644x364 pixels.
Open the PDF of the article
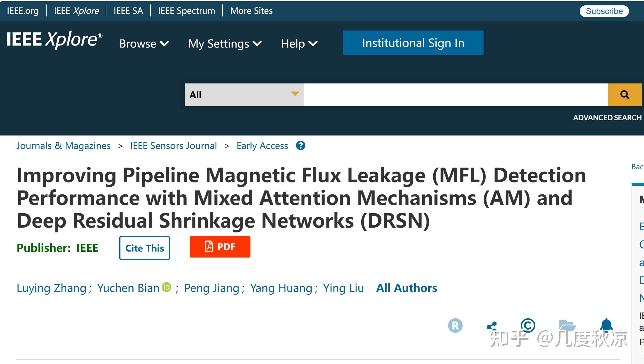click(220, 247)
